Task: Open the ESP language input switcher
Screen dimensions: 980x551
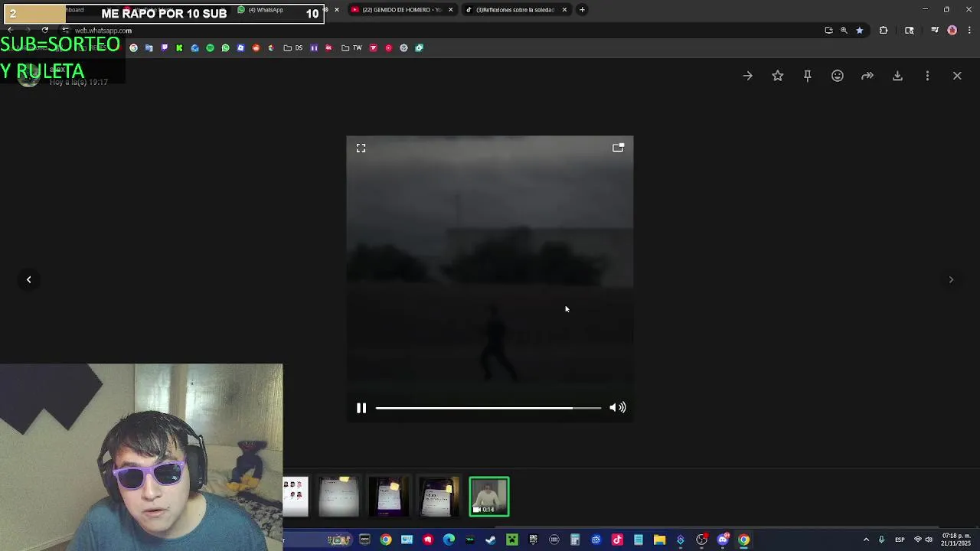Action: (900, 540)
